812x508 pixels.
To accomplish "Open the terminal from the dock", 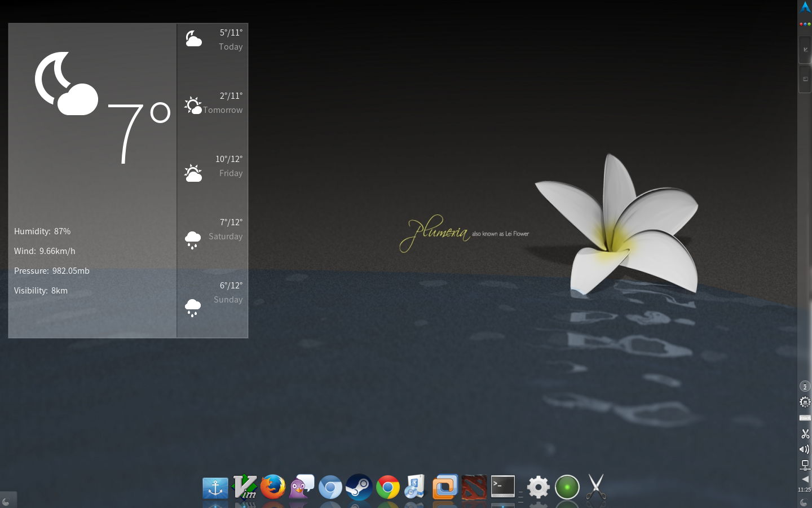I will tap(503, 487).
